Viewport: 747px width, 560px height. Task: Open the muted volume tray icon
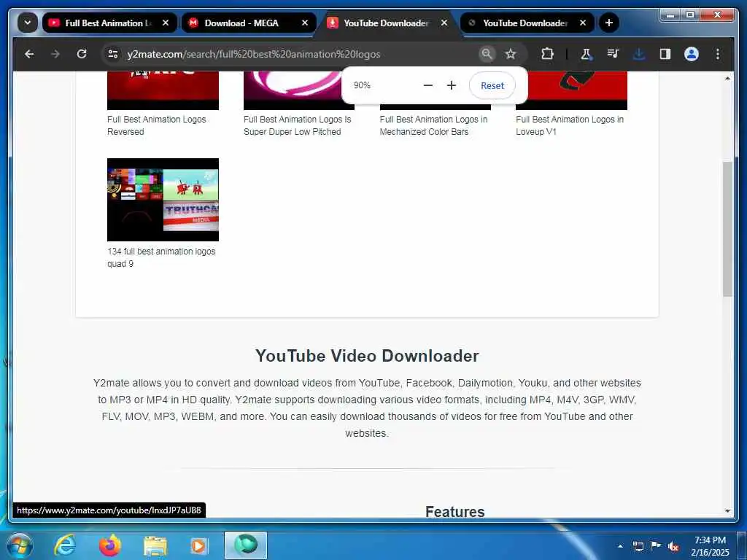tap(673, 547)
